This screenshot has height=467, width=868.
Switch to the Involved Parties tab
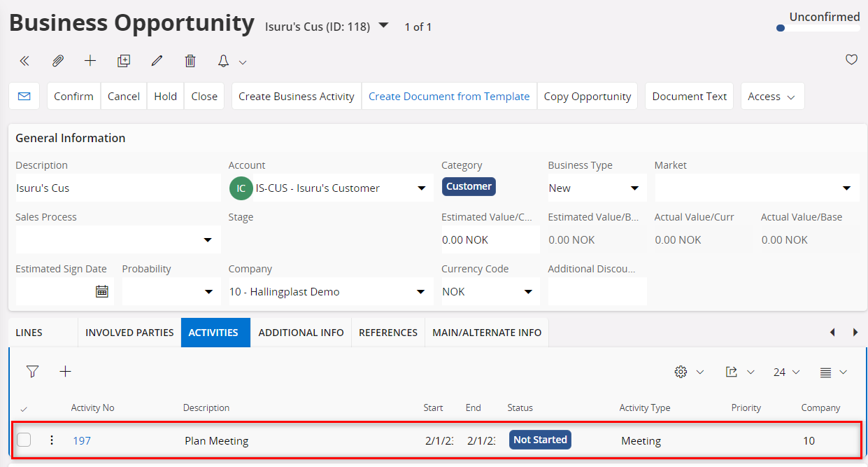[129, 333]
